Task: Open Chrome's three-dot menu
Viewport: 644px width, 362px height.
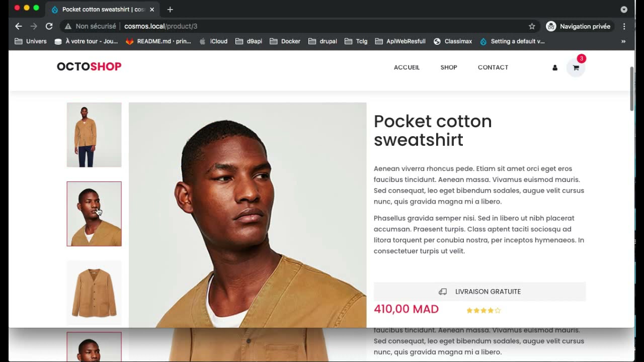Action: [624, 26]
